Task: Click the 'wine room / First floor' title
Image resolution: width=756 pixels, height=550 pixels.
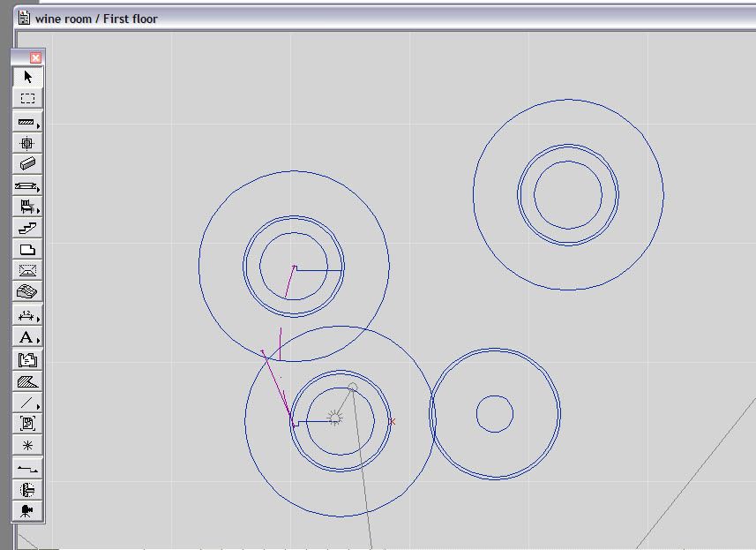Action: (x=96, y=19)
